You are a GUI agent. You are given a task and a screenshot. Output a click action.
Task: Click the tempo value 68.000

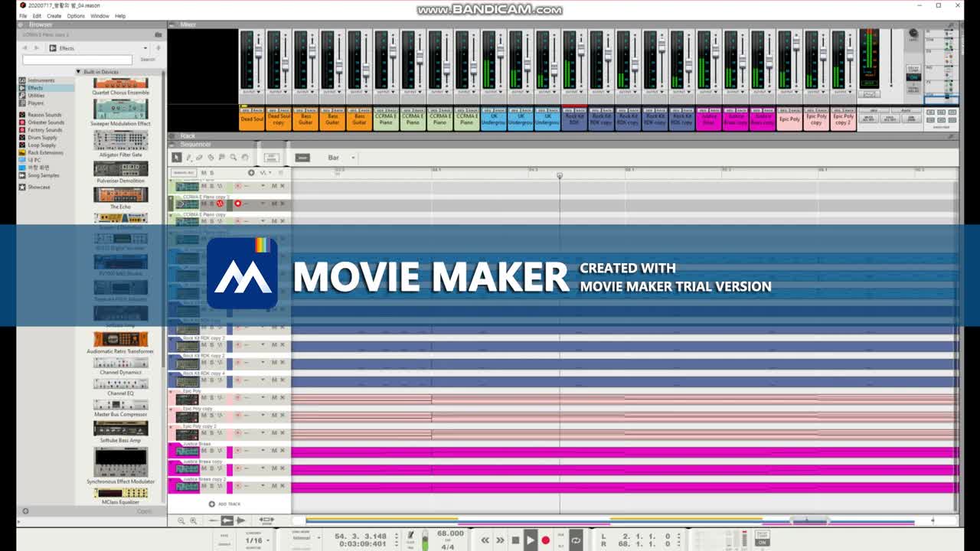point(450,533)
